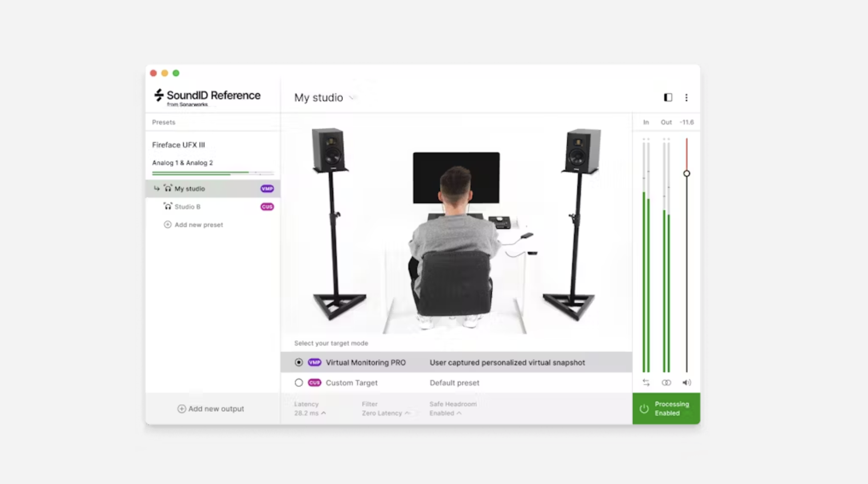Click the mono listening overlapping circles icon
This screenshot has height=484, width=868.
(666, 382)
